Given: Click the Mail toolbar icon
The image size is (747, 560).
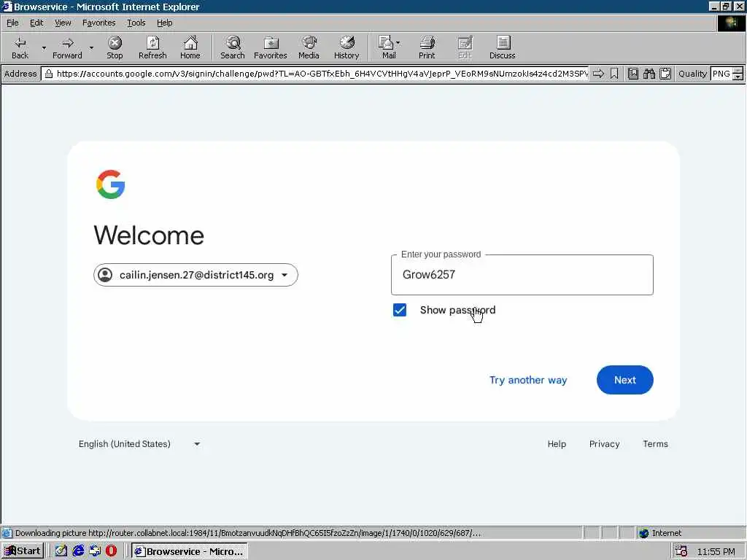Looking at the screenshot, I should pos(387,47).
